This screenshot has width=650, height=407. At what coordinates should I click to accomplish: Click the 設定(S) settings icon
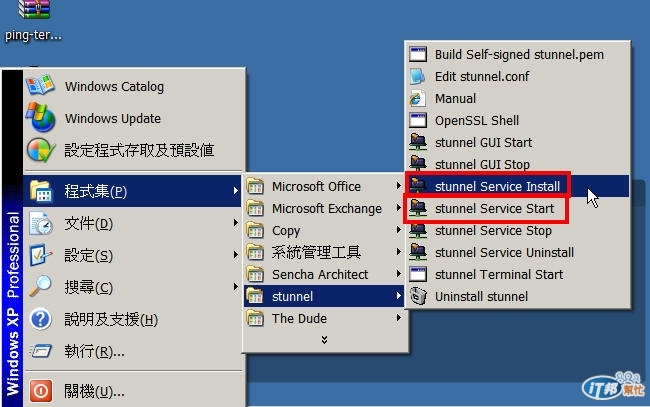(x=41, y=255)
